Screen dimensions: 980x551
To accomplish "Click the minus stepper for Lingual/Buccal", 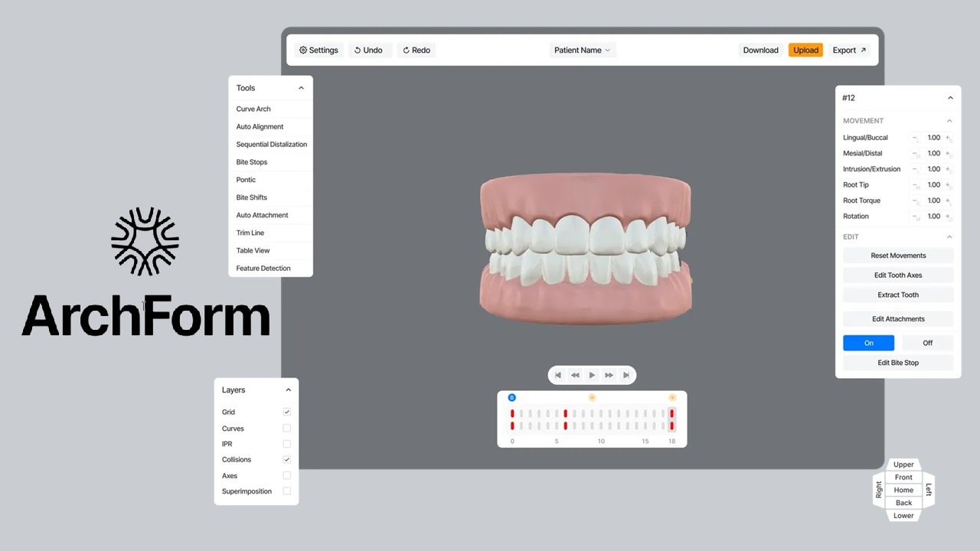I will pyautogui.click(x=915, y=138).
